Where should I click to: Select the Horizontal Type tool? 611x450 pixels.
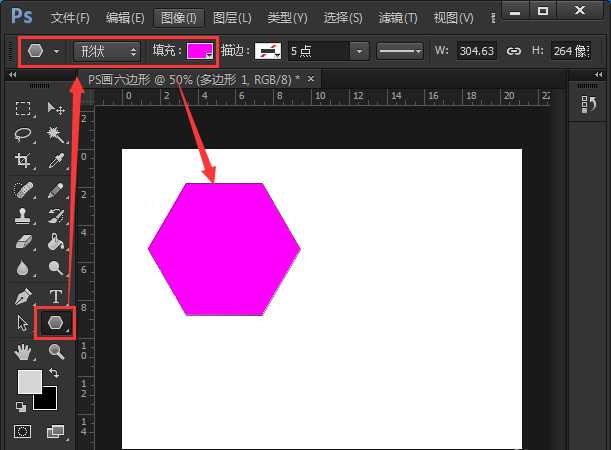[56, 296]
